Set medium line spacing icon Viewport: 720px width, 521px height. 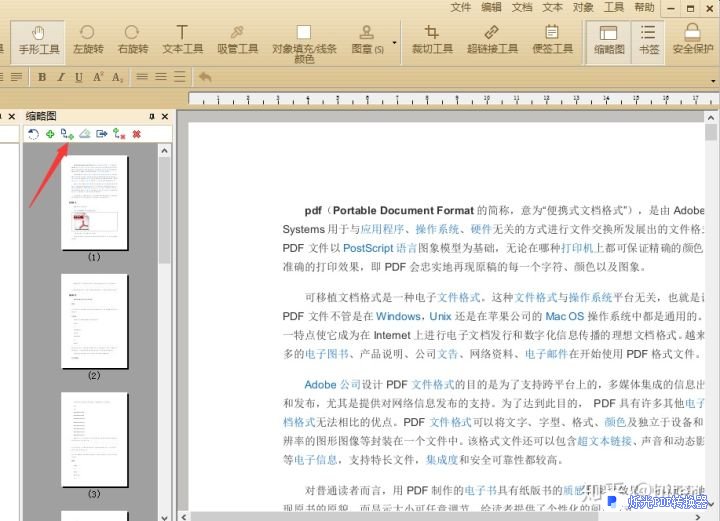(x=161, y=77)
